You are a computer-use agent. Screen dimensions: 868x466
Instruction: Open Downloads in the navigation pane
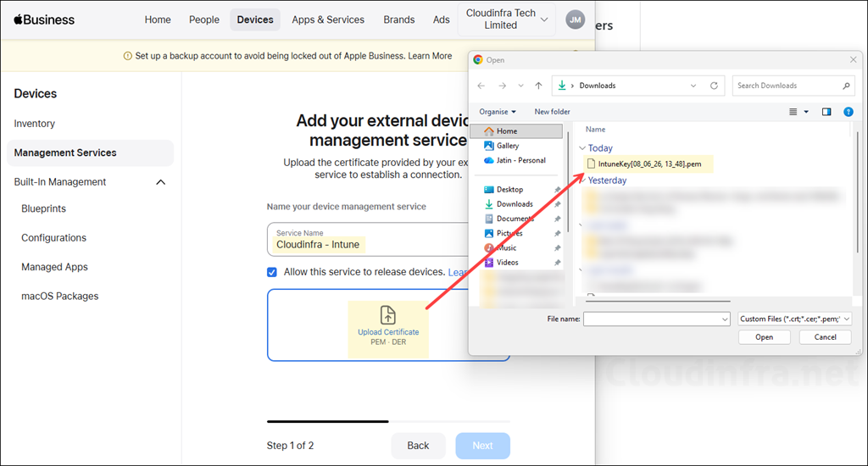click(x=515, y=204)
